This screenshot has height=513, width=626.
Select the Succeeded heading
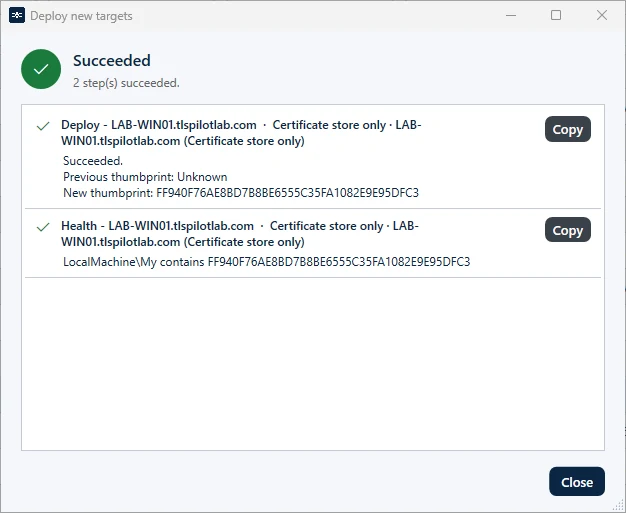112,61
